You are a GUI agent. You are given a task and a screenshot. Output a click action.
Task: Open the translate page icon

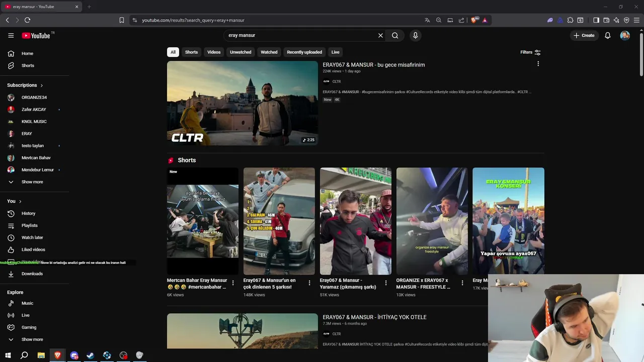point(427,20)
